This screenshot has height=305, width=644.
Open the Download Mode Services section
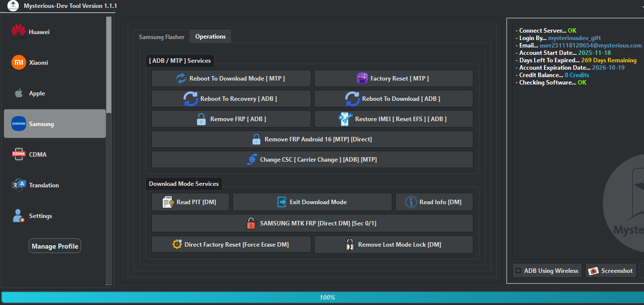184,183
